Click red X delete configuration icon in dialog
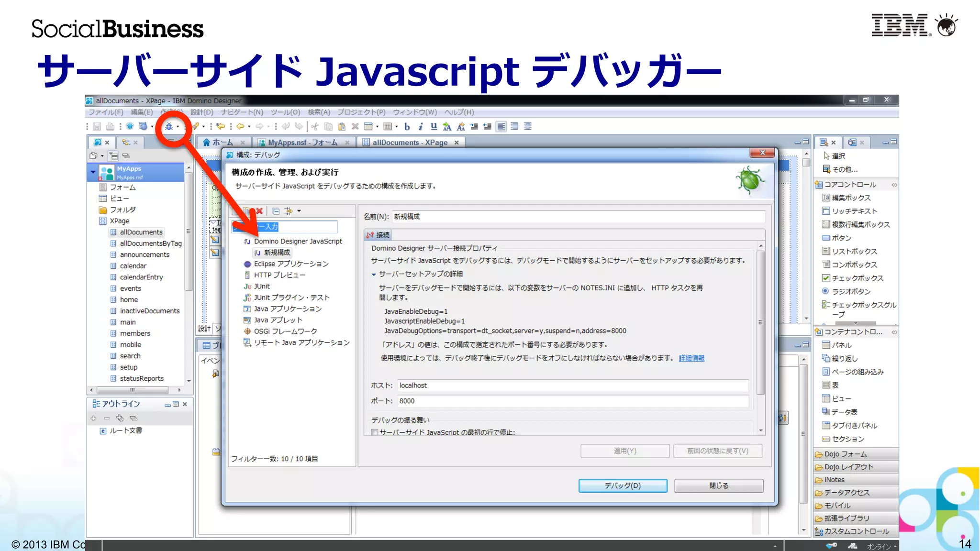 [259, 211]
